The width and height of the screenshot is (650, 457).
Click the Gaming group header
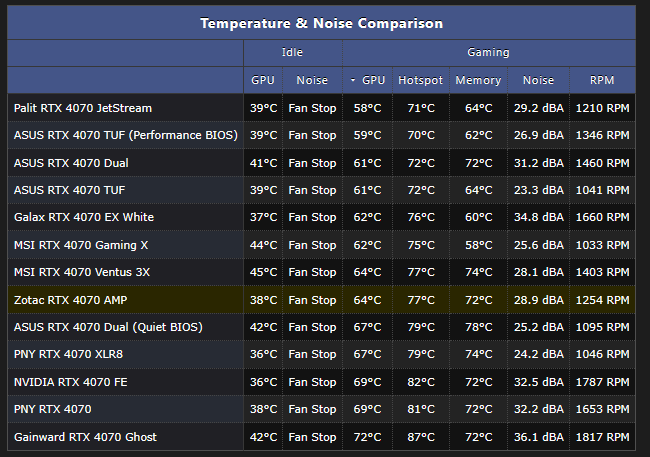point(488,52)
